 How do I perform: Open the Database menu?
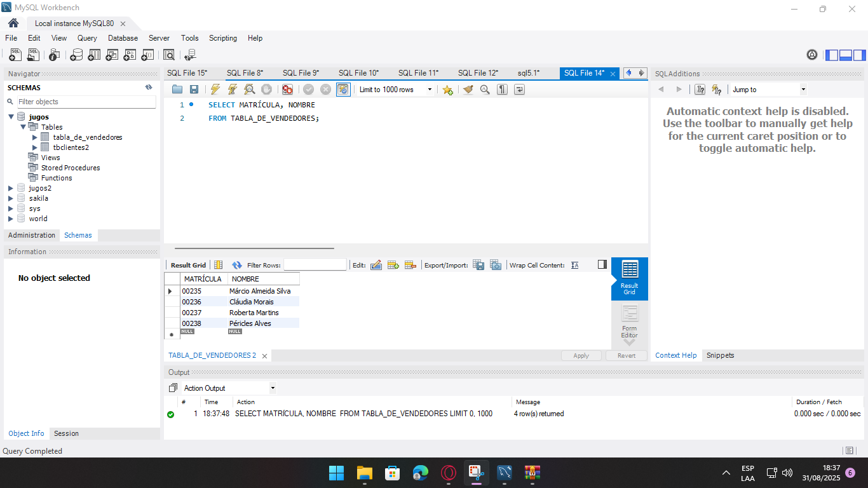coord(123,38)
